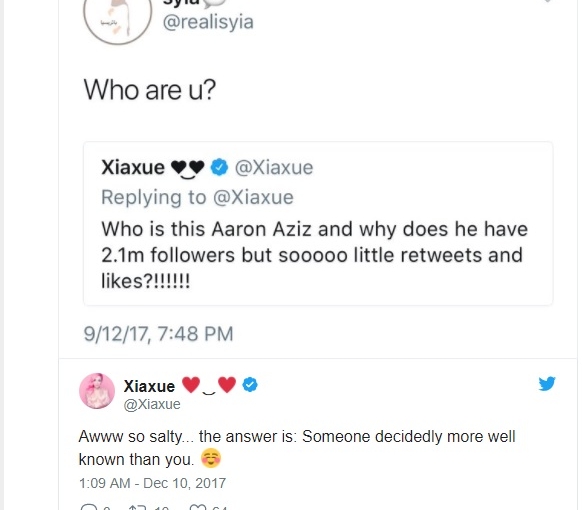Open Xiaxue's pink-haired profile picture

point(97,391)
